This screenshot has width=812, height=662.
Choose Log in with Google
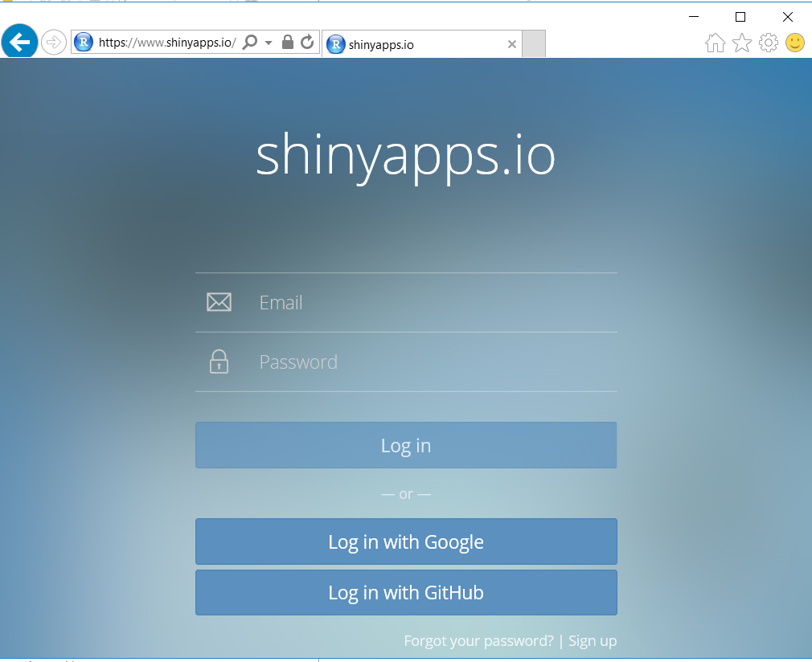tap(406, 541)
